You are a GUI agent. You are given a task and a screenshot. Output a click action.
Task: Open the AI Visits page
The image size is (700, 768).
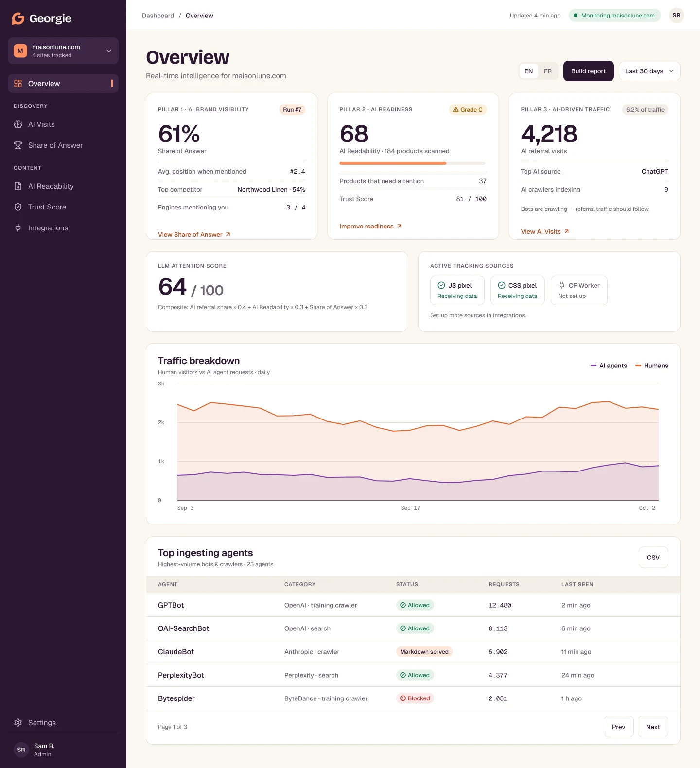pos(63,124)
